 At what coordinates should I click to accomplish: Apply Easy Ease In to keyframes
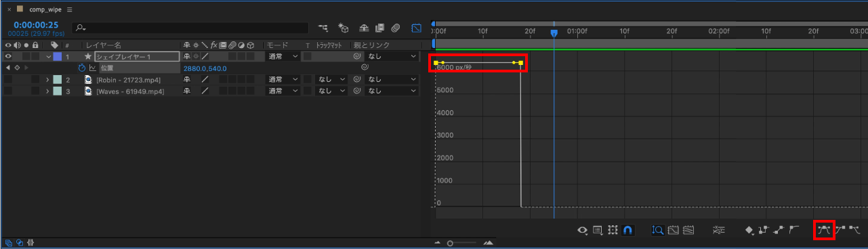pyautogui.click(x=840, y=230)
